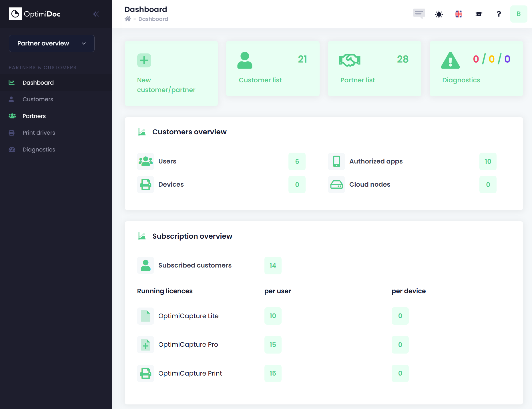Open the Customer list card
532x409 pixels.
(x=272, y=69)
